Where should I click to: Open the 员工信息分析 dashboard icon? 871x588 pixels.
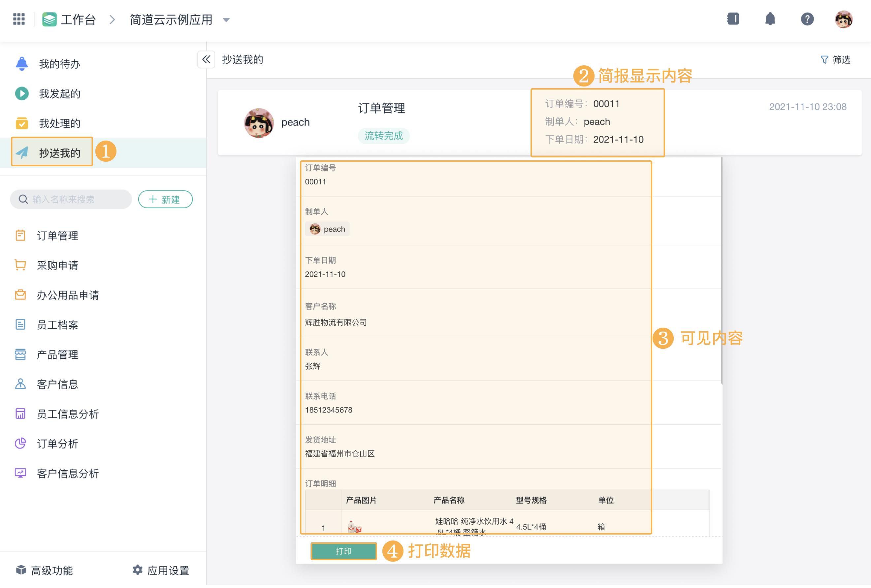pyautogui.click(x=20, y=414)
